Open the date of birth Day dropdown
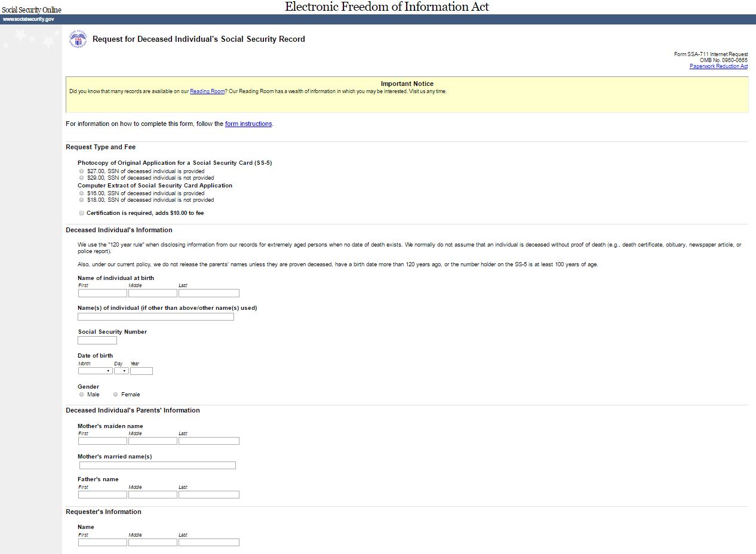Viewport: 756px width, 554px height. pyautogui.click(x=121, y=371)
